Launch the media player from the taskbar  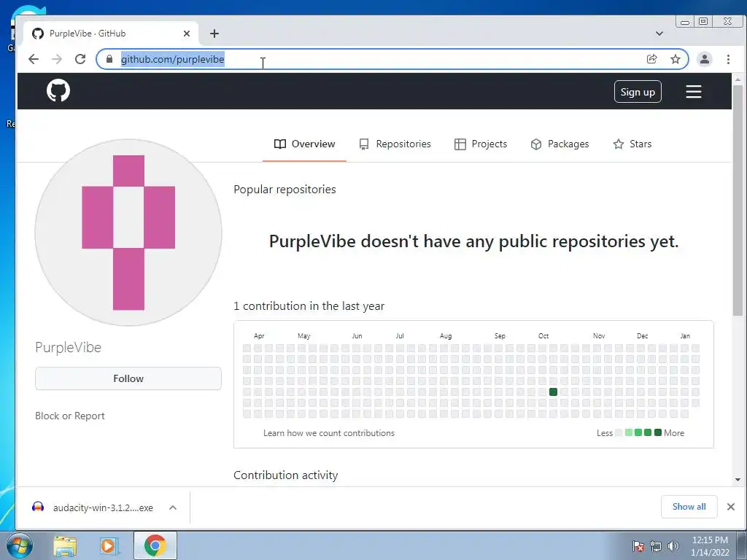[109, 545]
